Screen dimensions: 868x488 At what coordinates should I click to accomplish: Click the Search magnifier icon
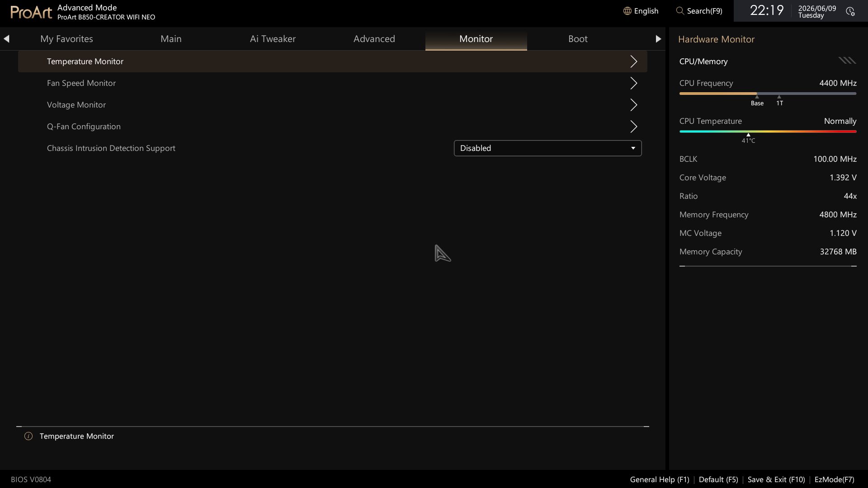[680, 11]
